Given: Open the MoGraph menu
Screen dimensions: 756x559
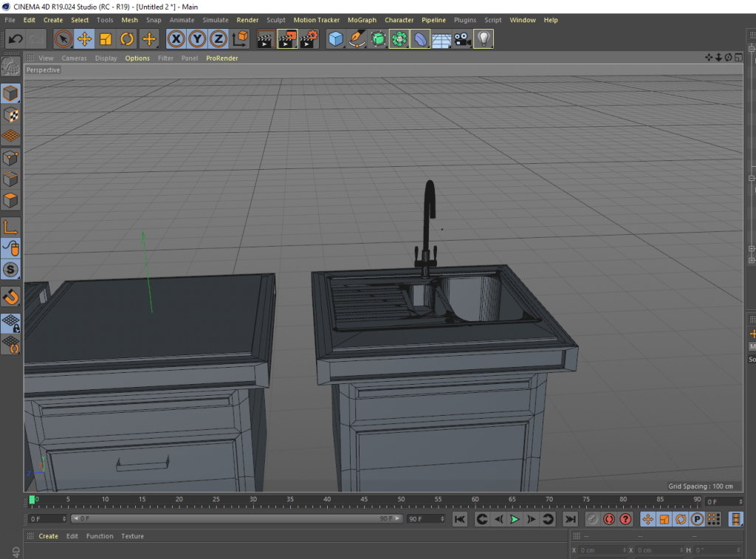Looking at the screenshot, I should tap(362, 20).
